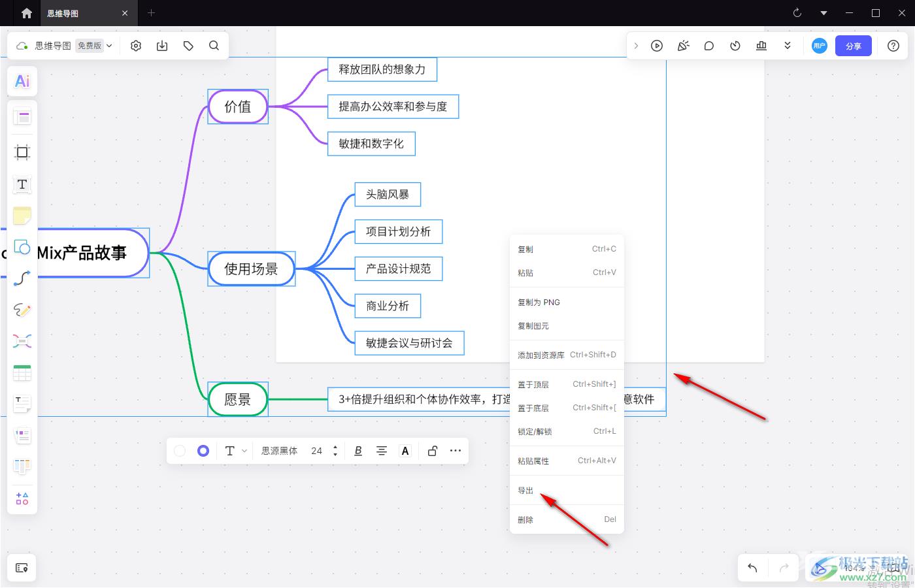Screen dimensions: 915x588
Task: Pick the purple border color swatch
Action: pyautogui.click(x=203, y=451)
